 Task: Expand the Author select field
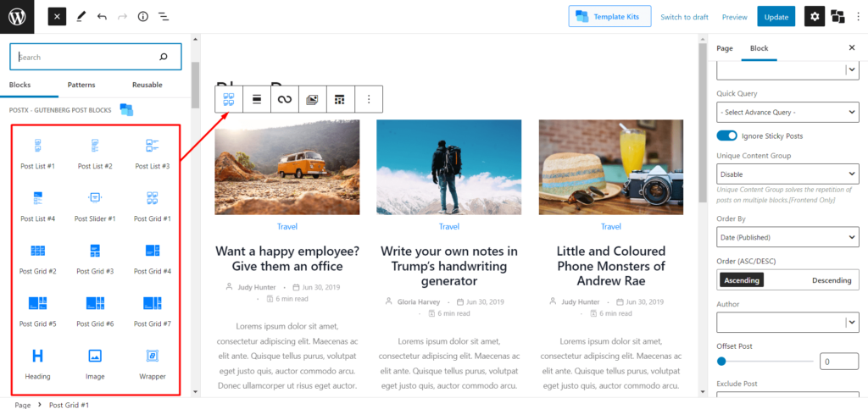(787, 323)
